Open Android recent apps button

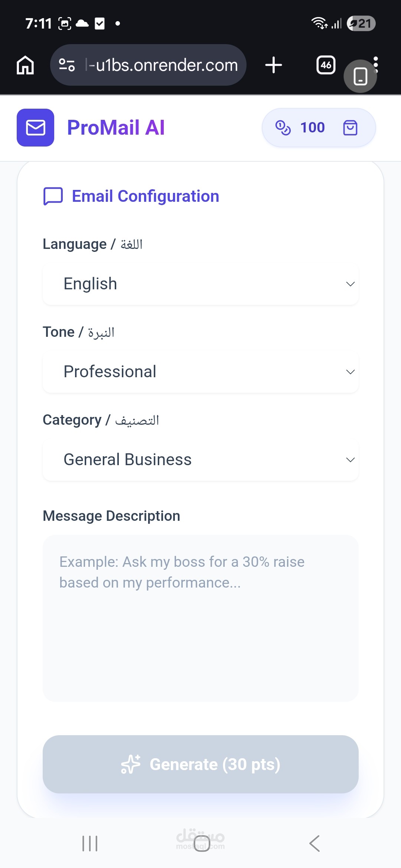[x=90, y=844]
